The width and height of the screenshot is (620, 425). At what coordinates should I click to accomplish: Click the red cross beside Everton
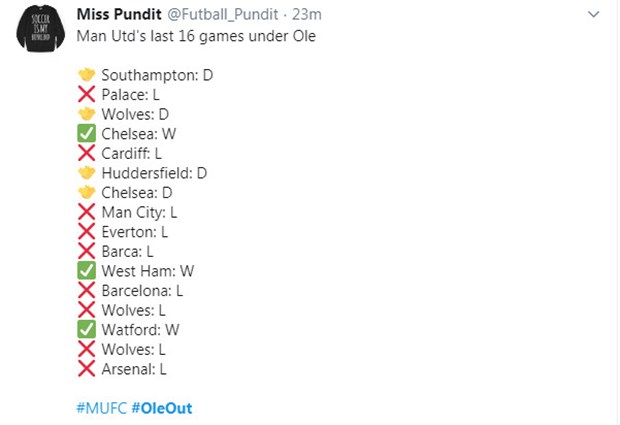[87, 232]
